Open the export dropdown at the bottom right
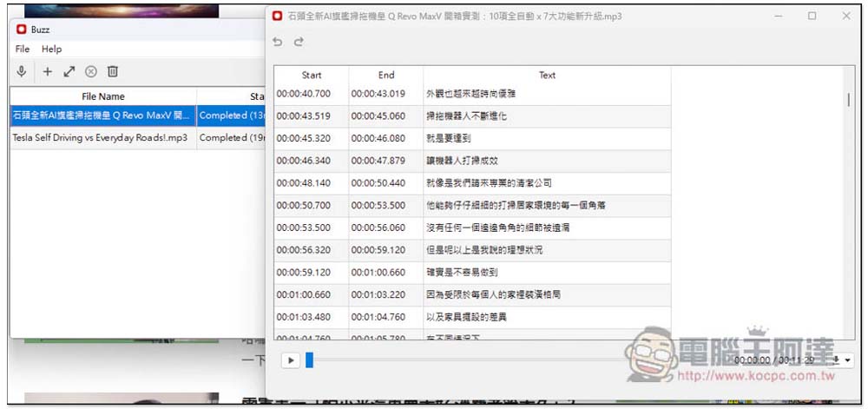 pyautogui.click(x=842, y=360)
